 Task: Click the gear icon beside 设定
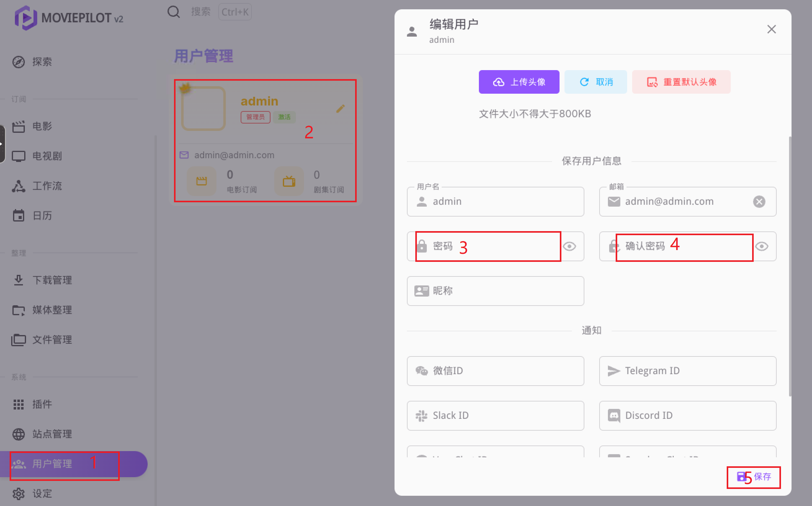[x=18, y=494]
